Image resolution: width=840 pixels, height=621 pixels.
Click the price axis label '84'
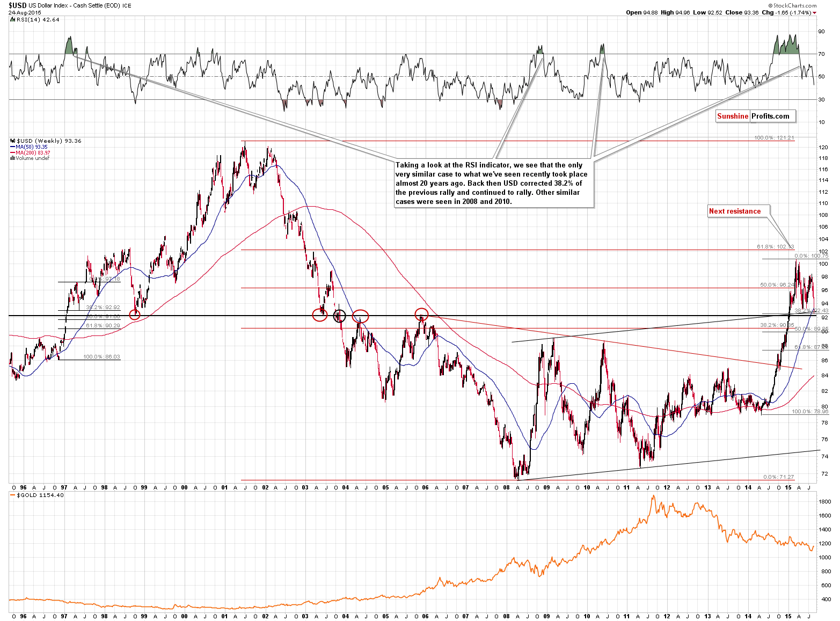pos(824,376)
